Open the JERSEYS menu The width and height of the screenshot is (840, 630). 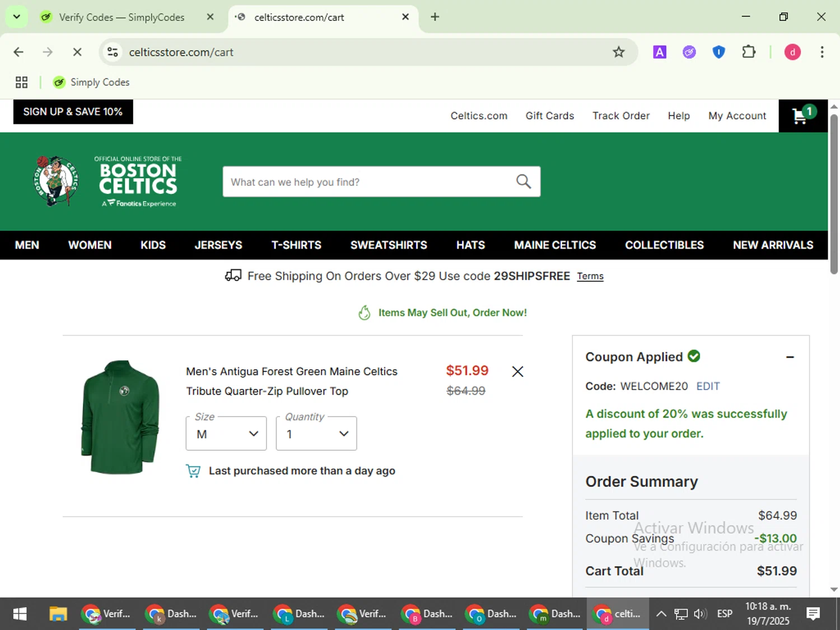(x=218, y=245)
